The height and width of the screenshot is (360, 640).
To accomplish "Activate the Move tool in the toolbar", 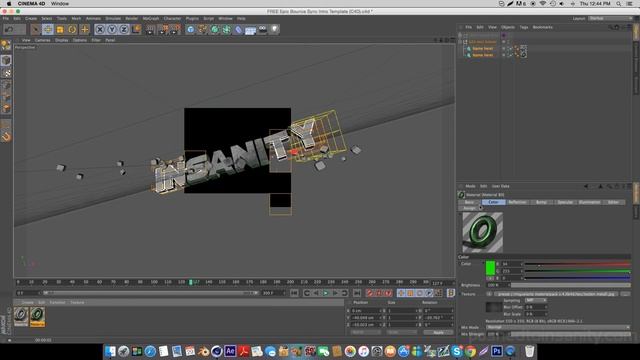I will pos(48,29).
